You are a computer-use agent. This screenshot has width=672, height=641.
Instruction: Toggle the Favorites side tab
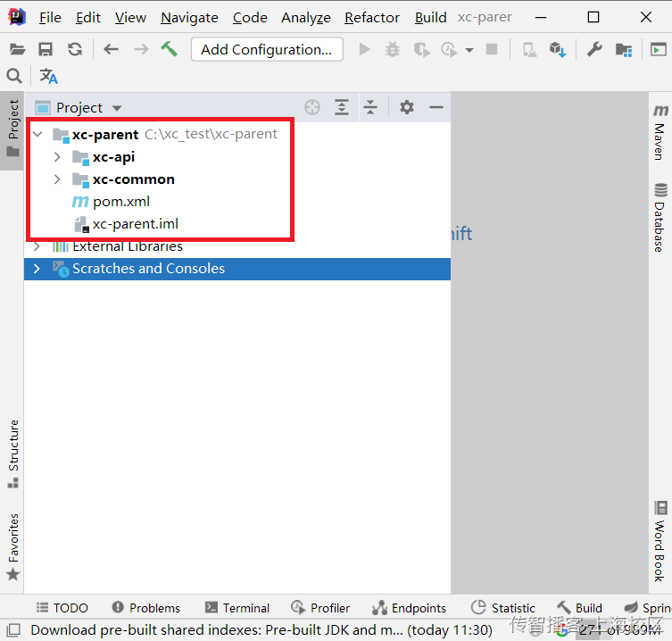(x=12, y=546)
